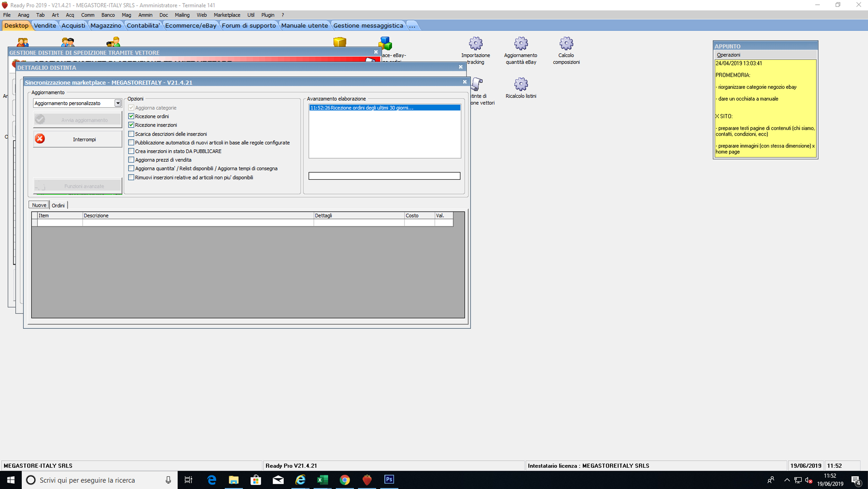Uncheck Ricezione inserzioni option

[x=131, y=125]
